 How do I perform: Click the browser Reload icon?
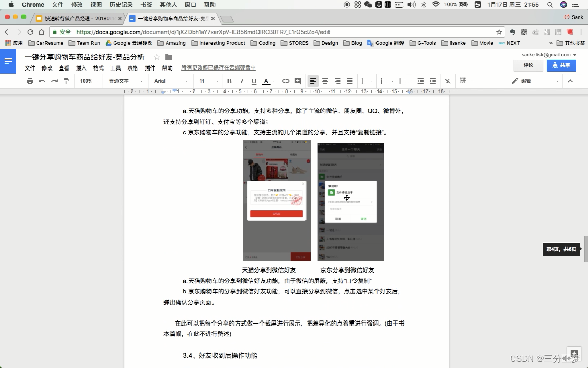click(x=30, y=32)
